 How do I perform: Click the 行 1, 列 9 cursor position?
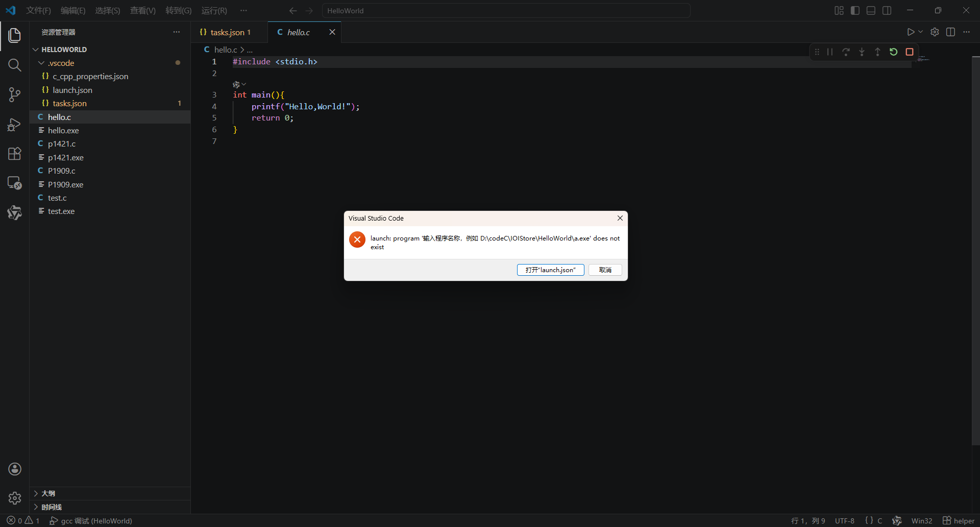tap(808, 521)
